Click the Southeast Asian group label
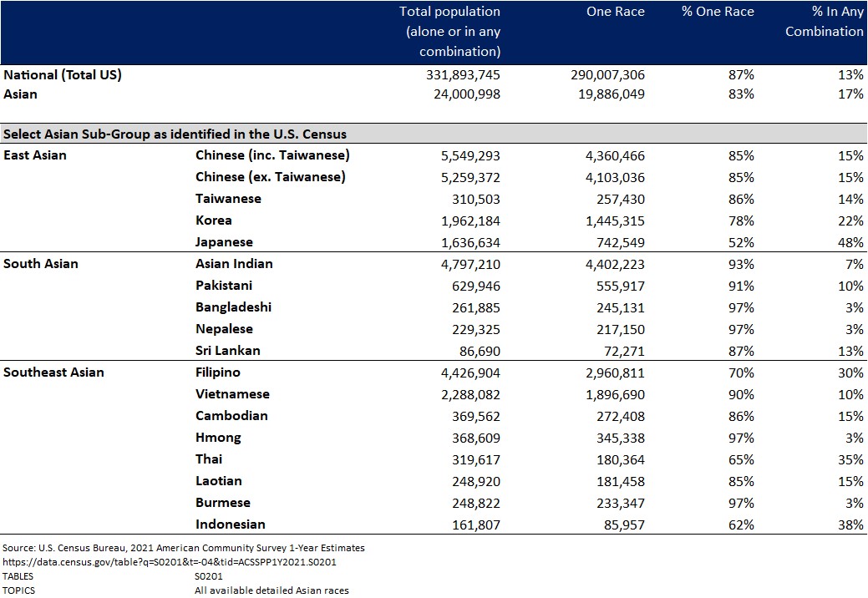 coord(54,372)
